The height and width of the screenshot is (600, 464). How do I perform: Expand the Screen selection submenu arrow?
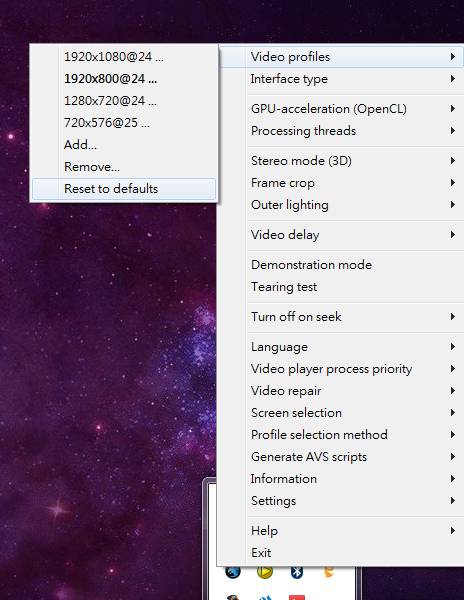coord(453,413)
